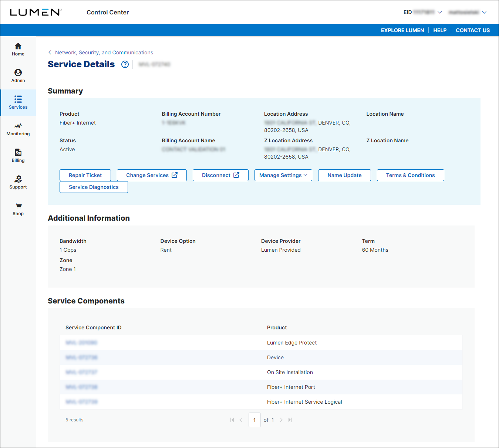Click the Repair Ticket button

pos(85,175)
